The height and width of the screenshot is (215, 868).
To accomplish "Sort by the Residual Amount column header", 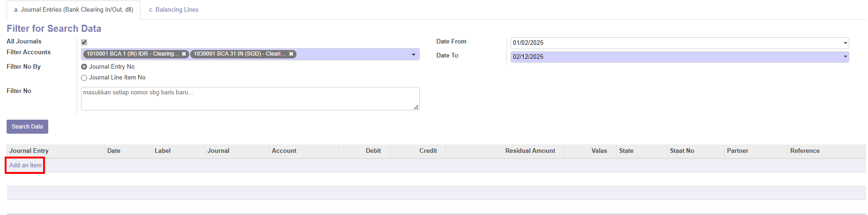I will point(530,151).
